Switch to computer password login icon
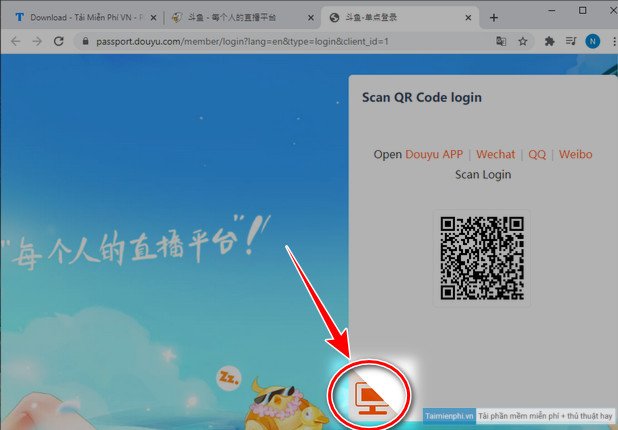This screenshot has height=430, width=618. (x=371, y=397)
